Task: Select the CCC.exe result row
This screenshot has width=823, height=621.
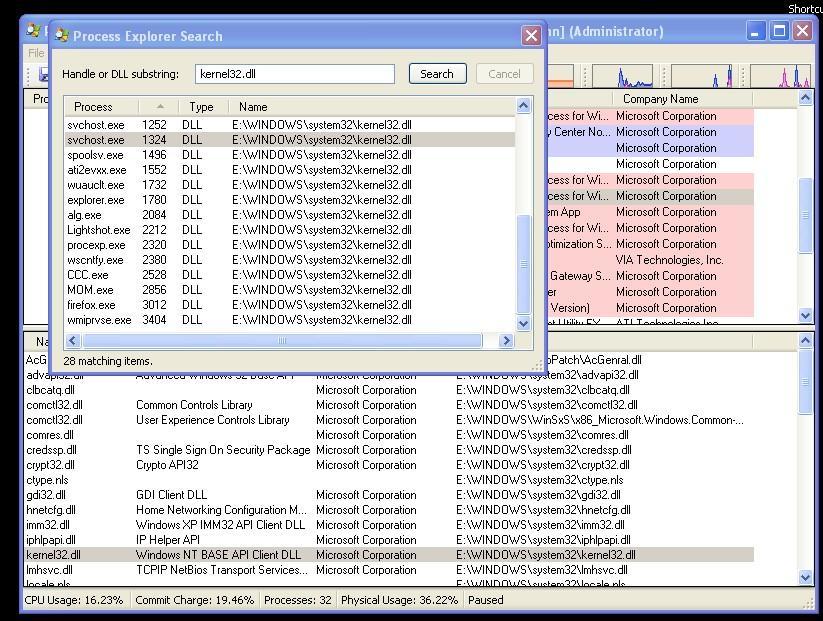Action: point(290,275)
